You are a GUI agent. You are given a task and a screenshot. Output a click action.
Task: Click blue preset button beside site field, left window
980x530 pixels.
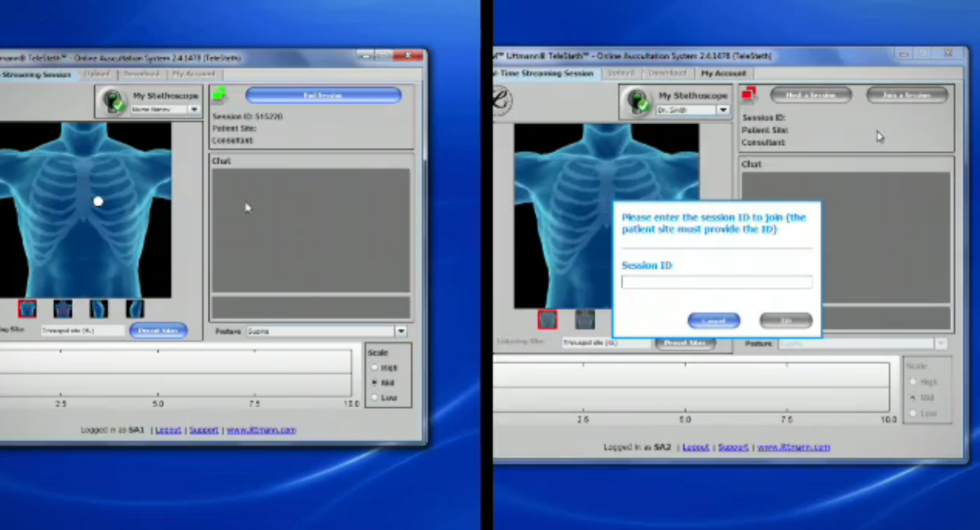pos(158,330)
